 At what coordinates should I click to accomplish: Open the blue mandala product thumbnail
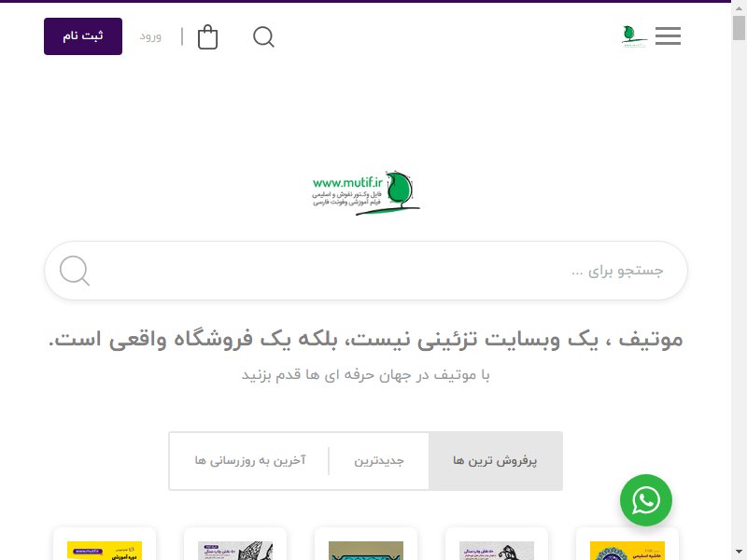click(627, 551)
